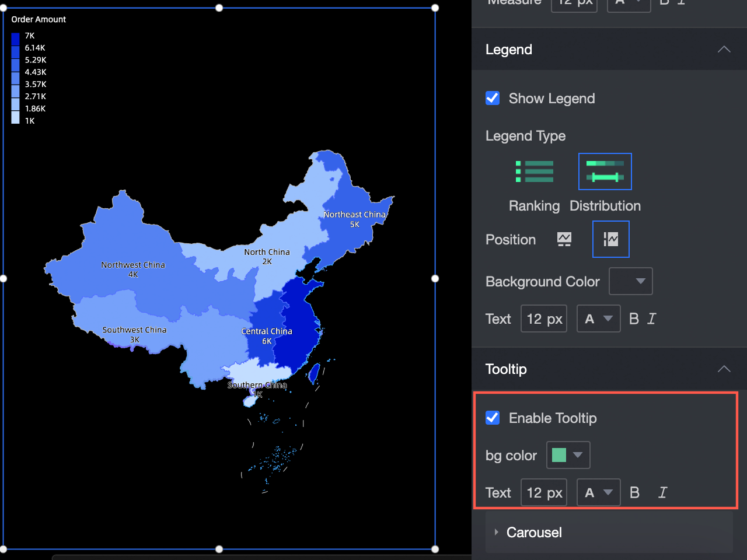The height and width of the screenshot is (560, 747).
Task: Open the Legend text color dropdown
Action: pyautogui.click(x=599, y=319)
